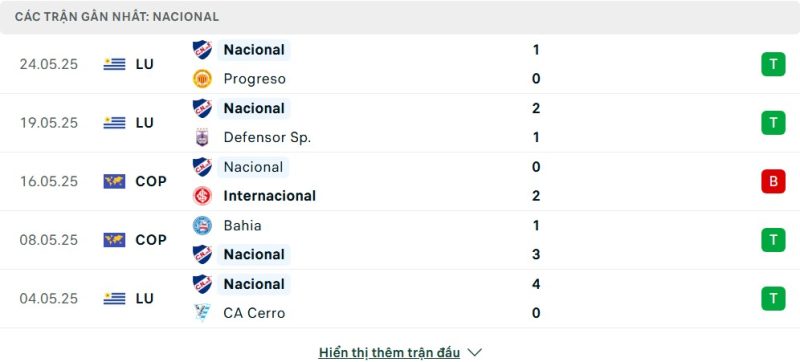
Task: Click the Internacional red club crest
Action: pyautogui.click(x=202, y=196)
